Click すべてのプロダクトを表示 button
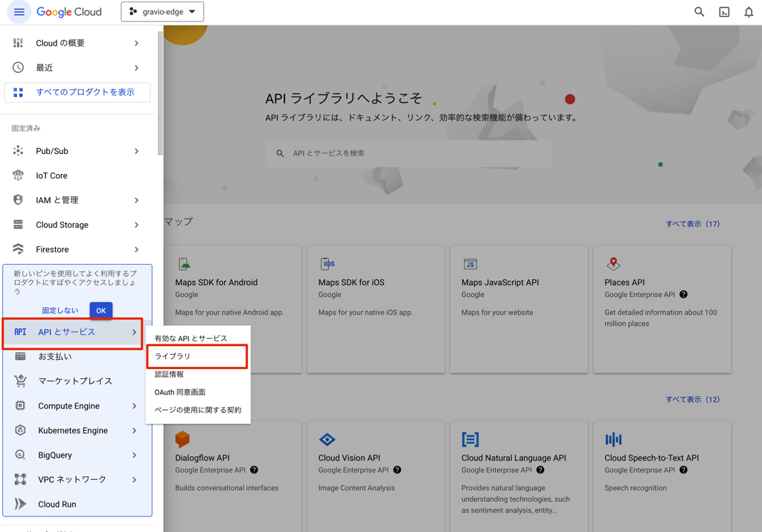 click(x=77, y=92)
